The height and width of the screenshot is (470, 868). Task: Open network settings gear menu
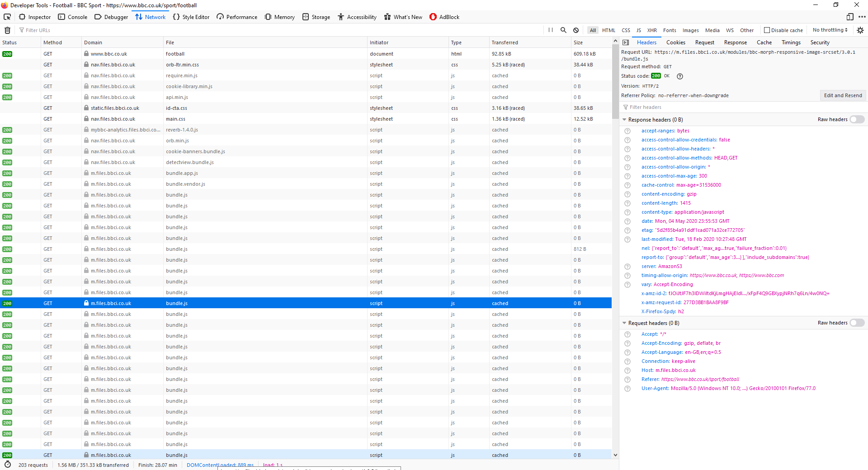point(860,30)
